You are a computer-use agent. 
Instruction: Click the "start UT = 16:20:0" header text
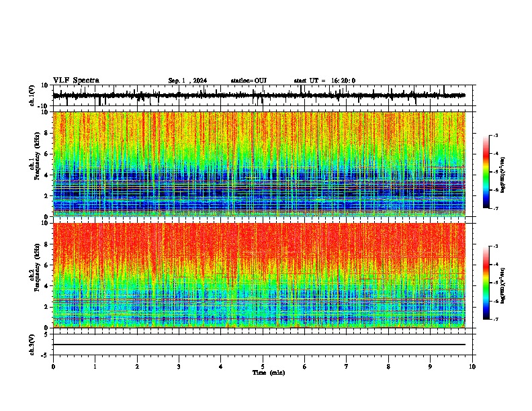click(x=324, y=81)
